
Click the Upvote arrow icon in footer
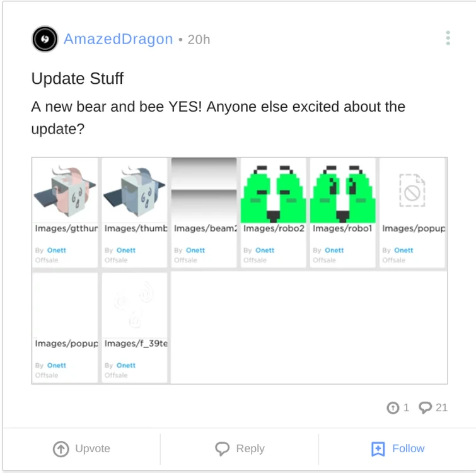pyautogui.click(x=61, y=448)
